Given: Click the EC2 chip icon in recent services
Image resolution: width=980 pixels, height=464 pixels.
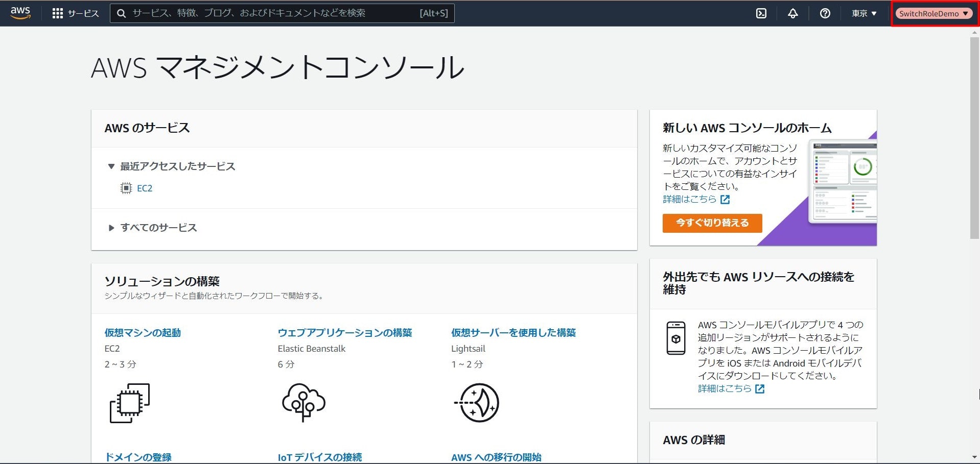Looking at the screenshot, I should (x=126, y=188).
